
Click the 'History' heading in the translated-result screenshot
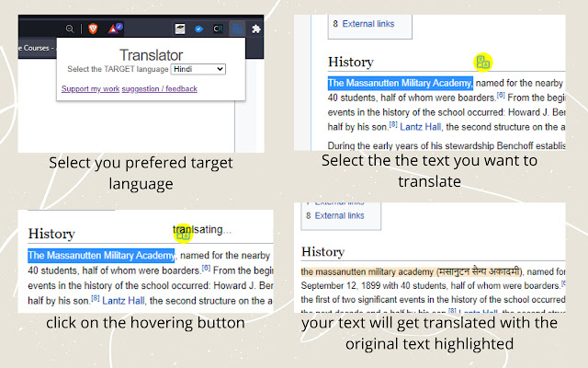(x=322, y=251)
